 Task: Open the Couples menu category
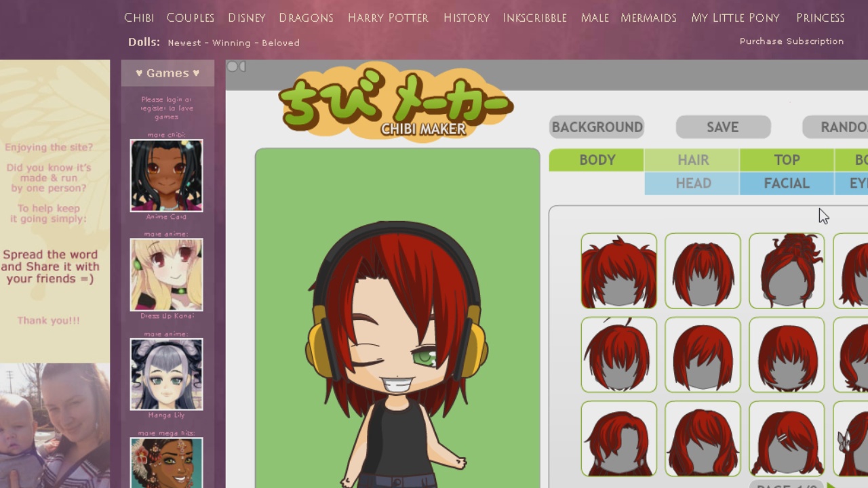coord(190,18)
